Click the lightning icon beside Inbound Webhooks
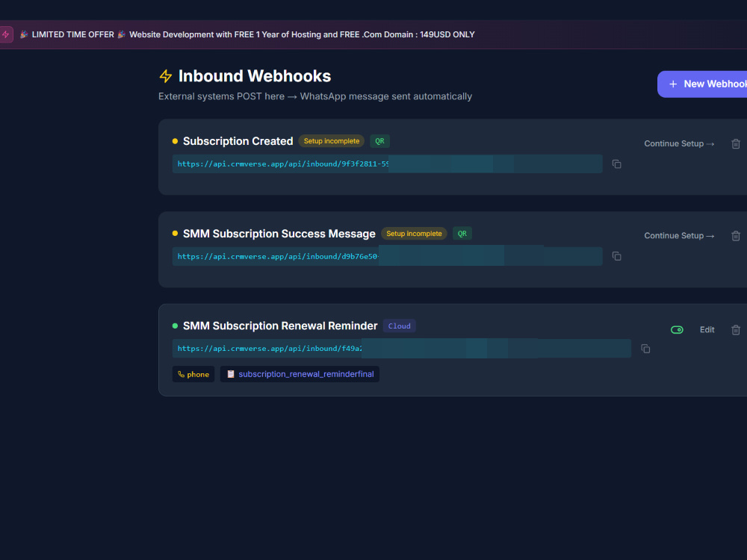Screen dimensions: 747x560 (166, 76)
